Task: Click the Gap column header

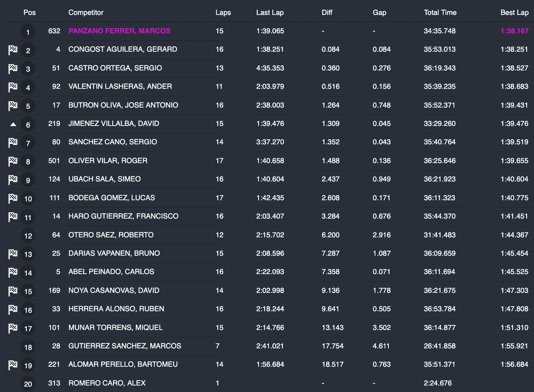Action: (x=379, y=13)
